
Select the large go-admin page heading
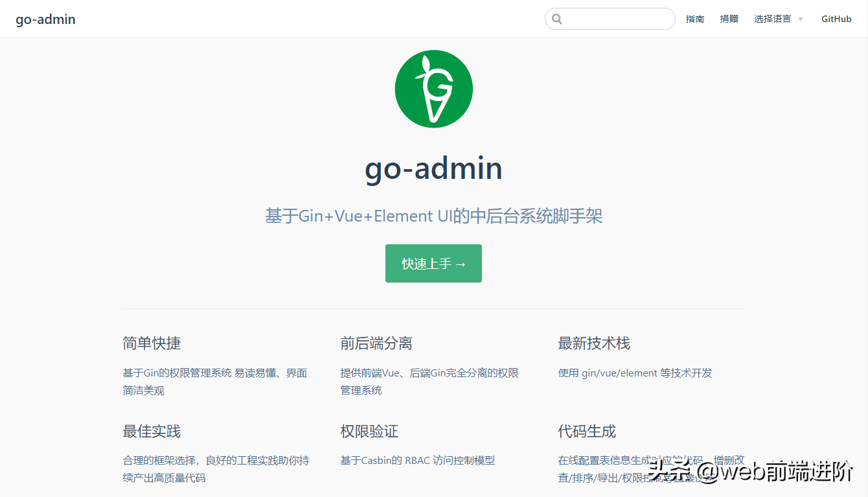tap(433, 168)
